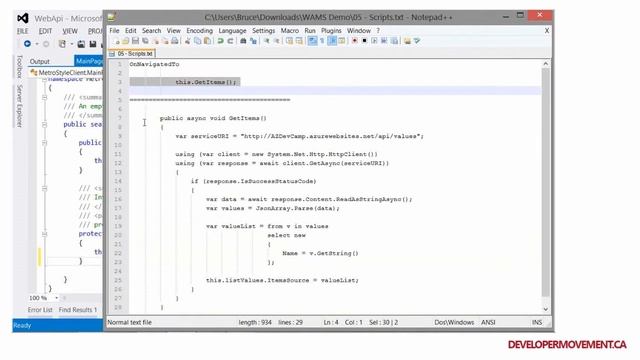Click the green Undo arrow in Notepad++
This screenshot has width=640, height=360.
pos(220,41)
